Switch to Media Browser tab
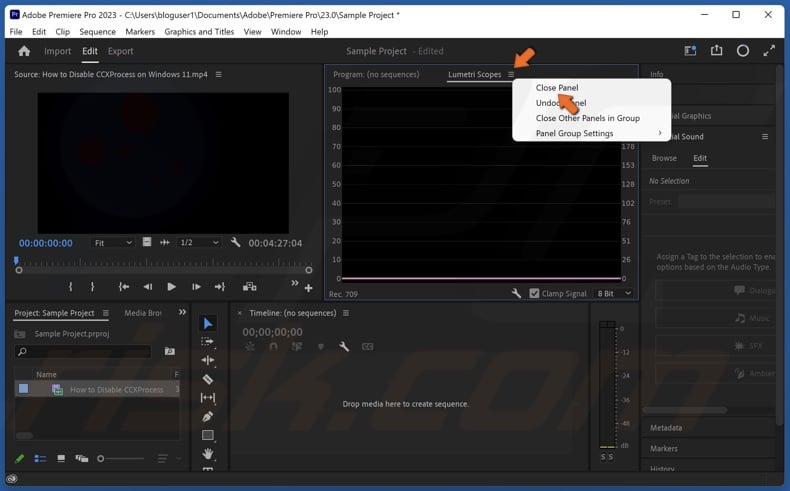 tap(143, 313)
